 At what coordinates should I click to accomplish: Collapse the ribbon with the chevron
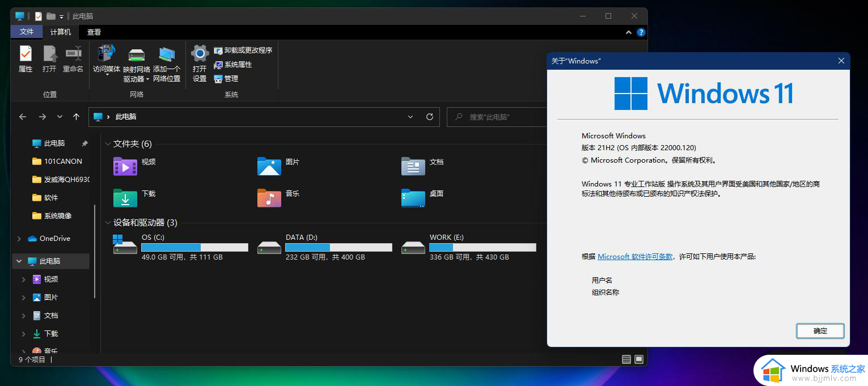[629, 32]
